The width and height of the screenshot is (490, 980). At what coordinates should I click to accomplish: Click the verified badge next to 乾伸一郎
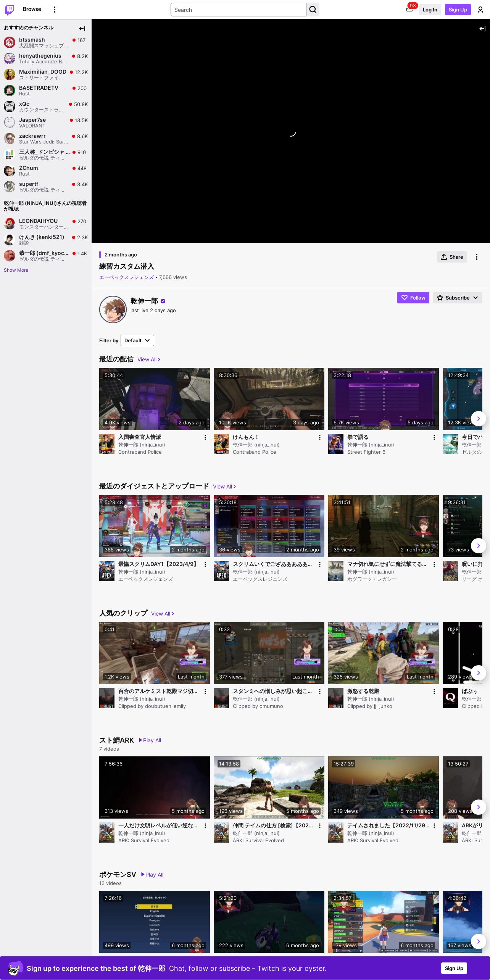[163, 301]
